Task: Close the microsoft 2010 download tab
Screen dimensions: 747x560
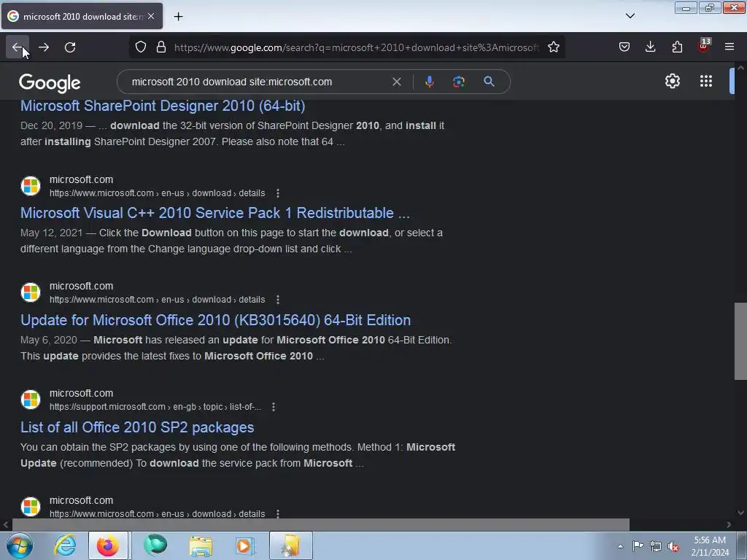Action: tap(151, 16)
